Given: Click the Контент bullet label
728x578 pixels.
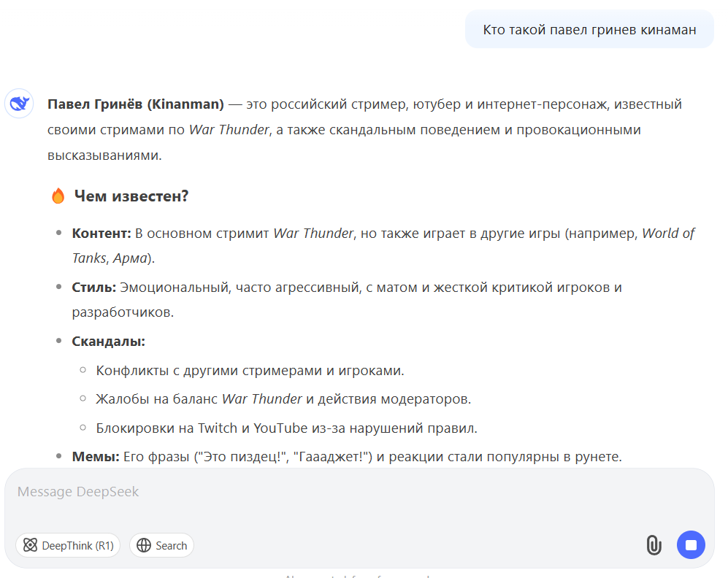Looking at the screenshot, I should coord(101,234).
